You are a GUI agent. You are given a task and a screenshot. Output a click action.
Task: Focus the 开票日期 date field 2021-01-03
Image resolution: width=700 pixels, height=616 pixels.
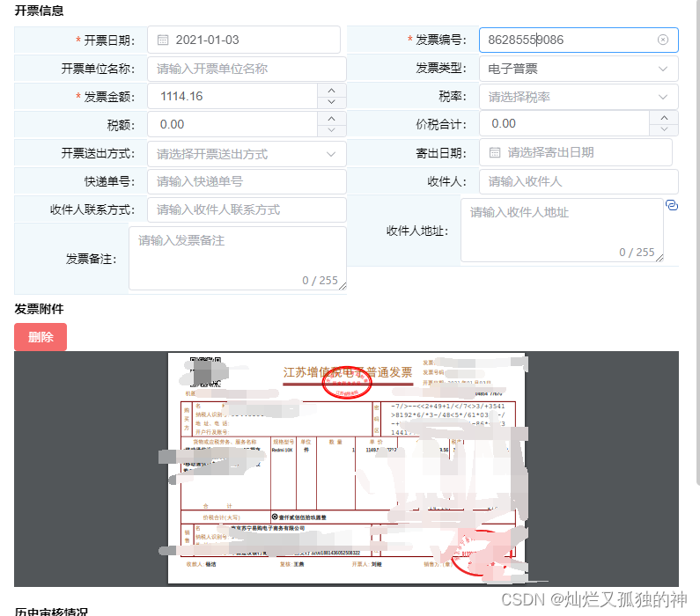pos(244,40)
